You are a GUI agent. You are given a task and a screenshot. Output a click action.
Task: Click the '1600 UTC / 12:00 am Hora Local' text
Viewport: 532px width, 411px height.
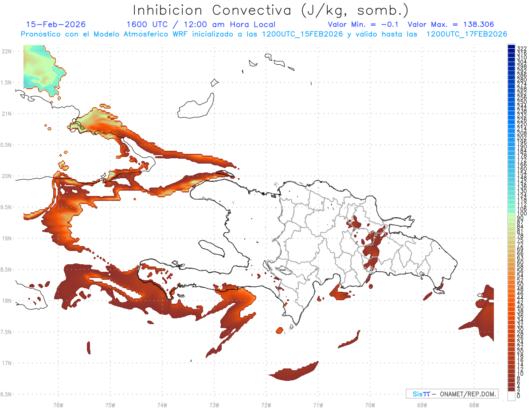200,25
